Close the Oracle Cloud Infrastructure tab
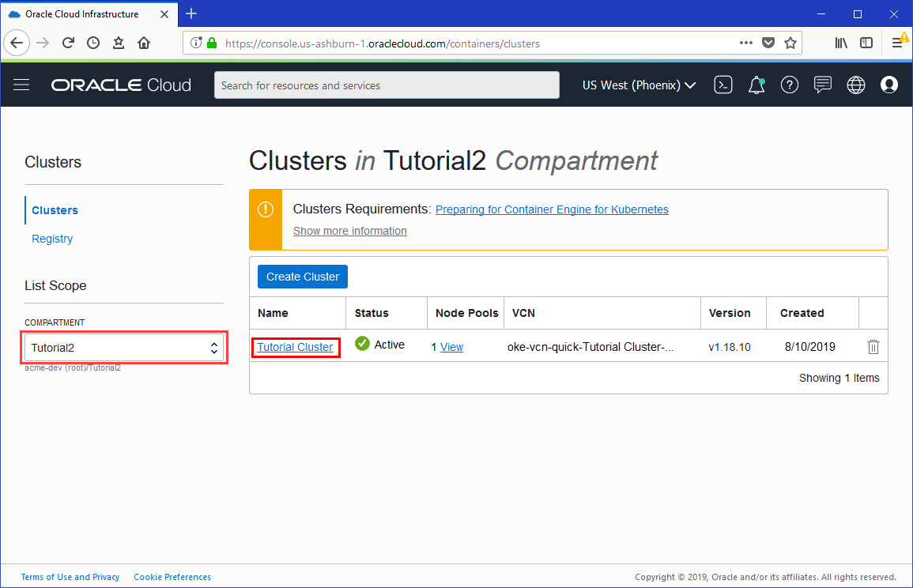Image resolution: width=913 pixels, height=588 pixels. point(164,14)
